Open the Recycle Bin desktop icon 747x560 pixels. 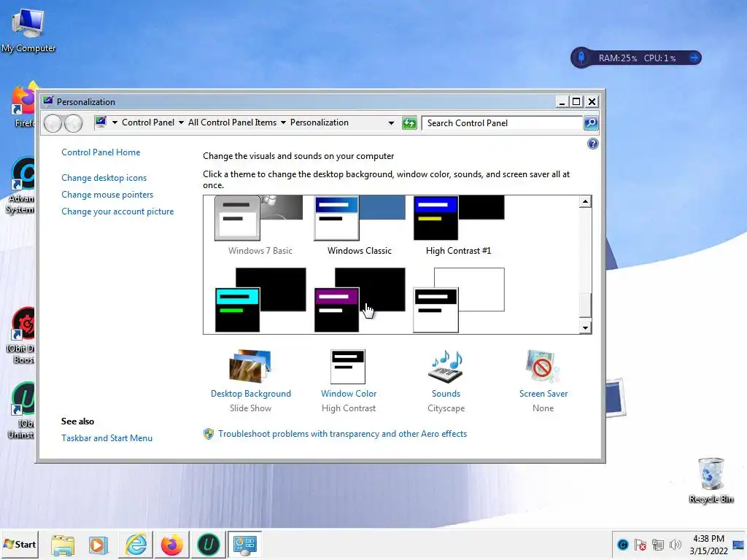[711, 480]
